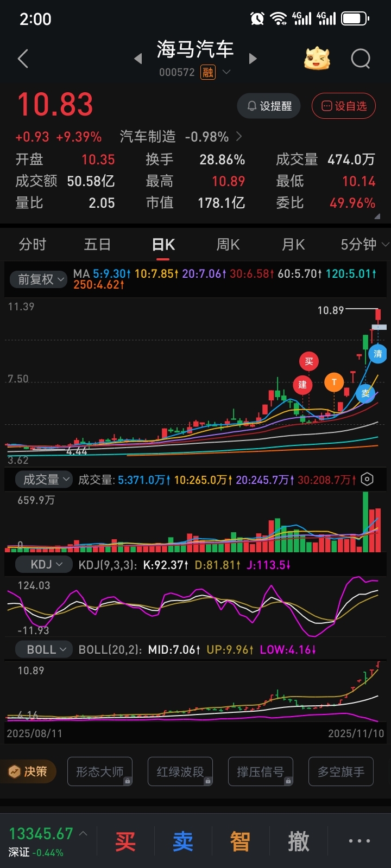Tap 设自选 add to watchlist button
Image resolution: width=391 pixels, height=868 pixels.
[x=344, y=106]
